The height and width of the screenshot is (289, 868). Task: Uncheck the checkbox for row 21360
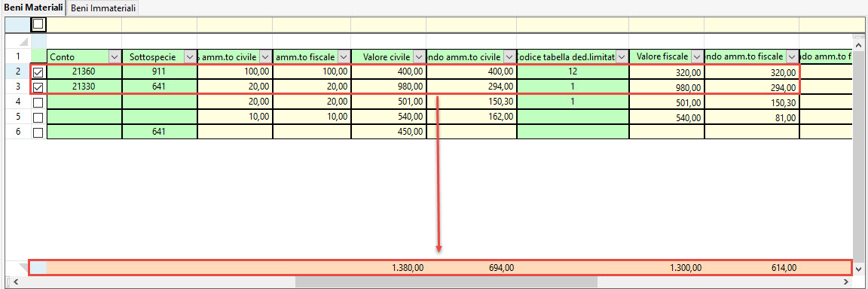point(38,72)
